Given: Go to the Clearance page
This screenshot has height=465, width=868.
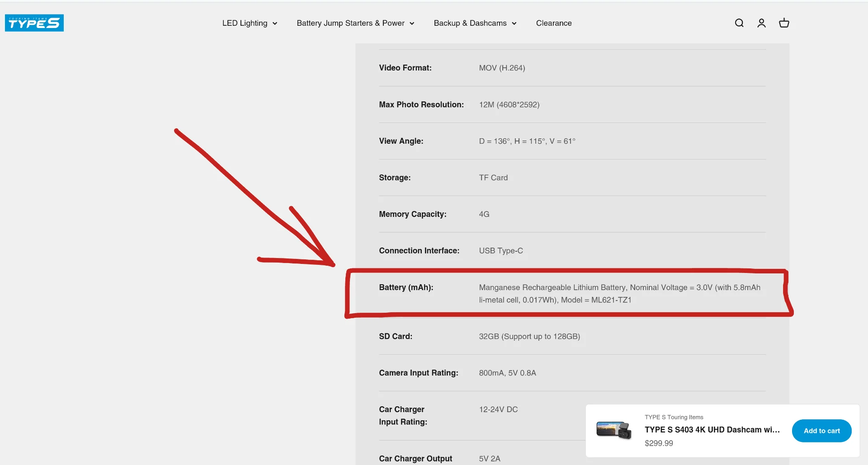Looking at the screenshot, I should pyautogui.click(x=554, y=23).
